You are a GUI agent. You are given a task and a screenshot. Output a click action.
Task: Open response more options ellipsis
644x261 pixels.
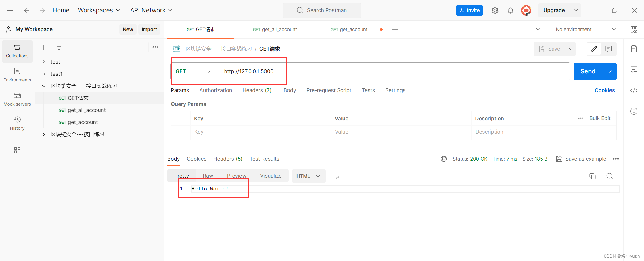[x=616, y=159]
